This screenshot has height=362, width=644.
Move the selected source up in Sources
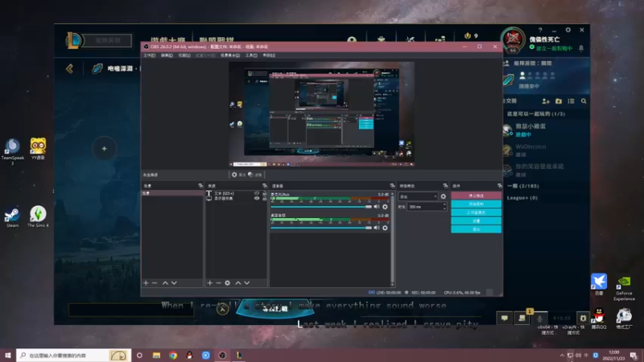coord(237,283)
